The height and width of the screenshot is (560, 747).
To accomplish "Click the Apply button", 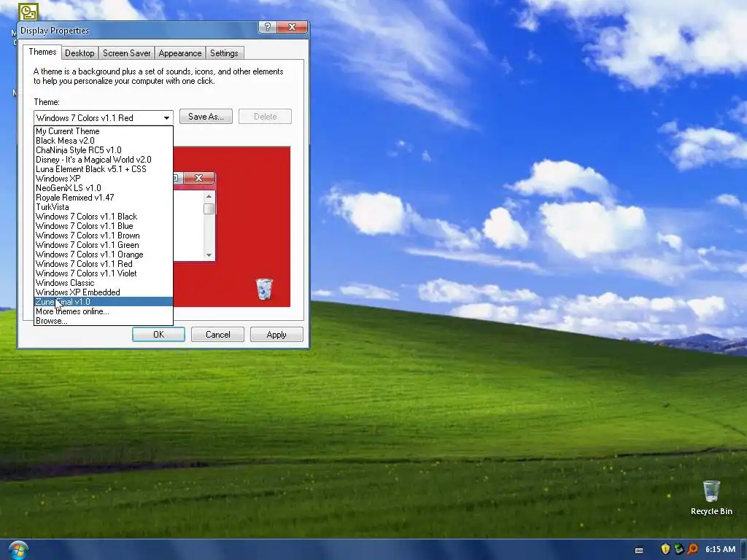I will [x=276, y=334].
